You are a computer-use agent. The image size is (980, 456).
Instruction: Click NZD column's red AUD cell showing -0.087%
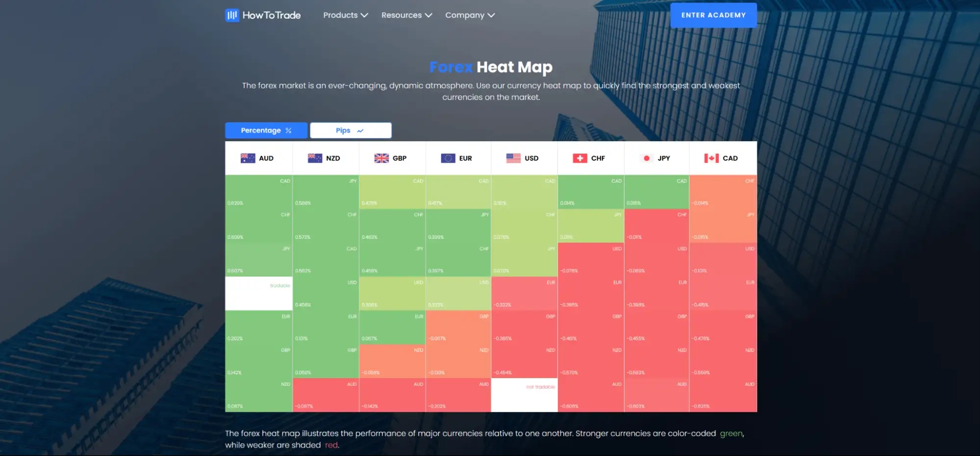tap(326, 395)
